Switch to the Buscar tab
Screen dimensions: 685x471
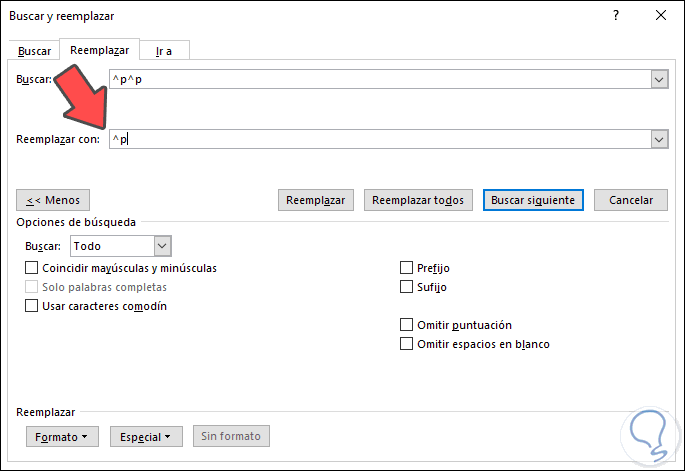[35, 51]
